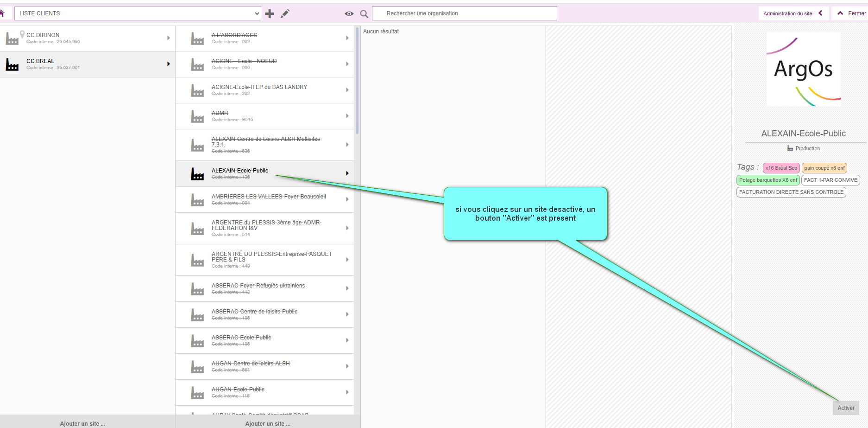This screenshot has width=868, height=428.
Task: Select the ADMR entry
Action: click(x=264, y=116)
